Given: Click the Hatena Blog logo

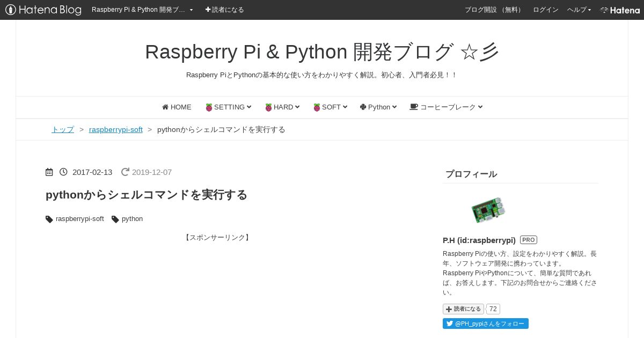Looking at the screenshot, I should coord(43,10).
